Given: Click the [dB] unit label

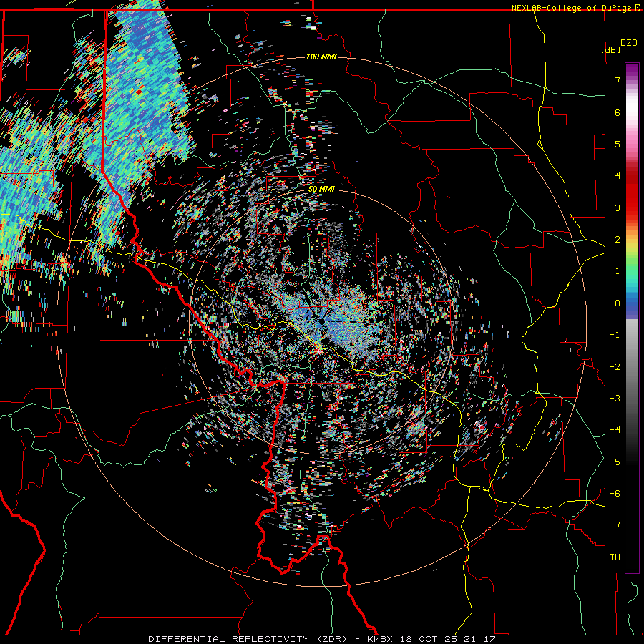Looking at the screenshot, I should pos(611,49).
